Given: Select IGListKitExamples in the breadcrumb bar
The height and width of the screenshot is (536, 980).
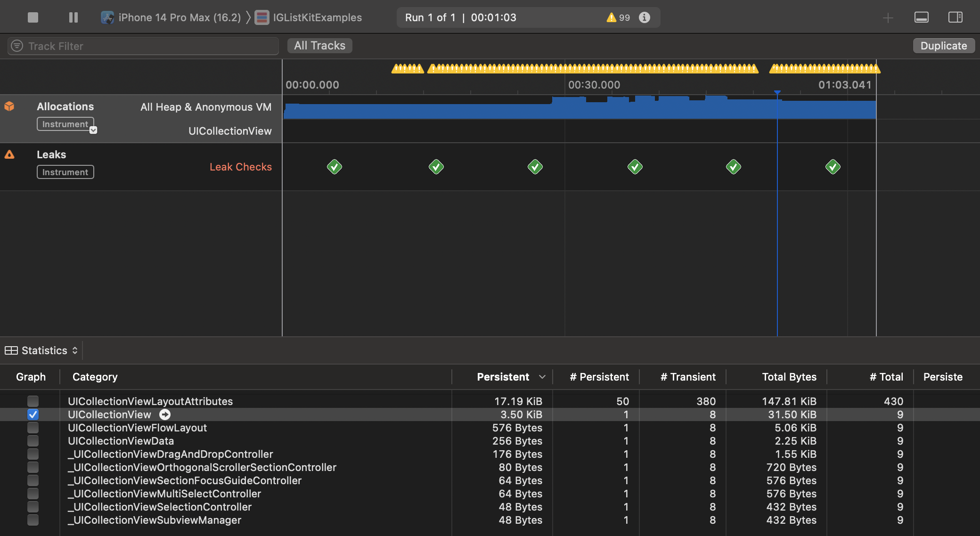Looking at the screenshot, I should (316, 17).
